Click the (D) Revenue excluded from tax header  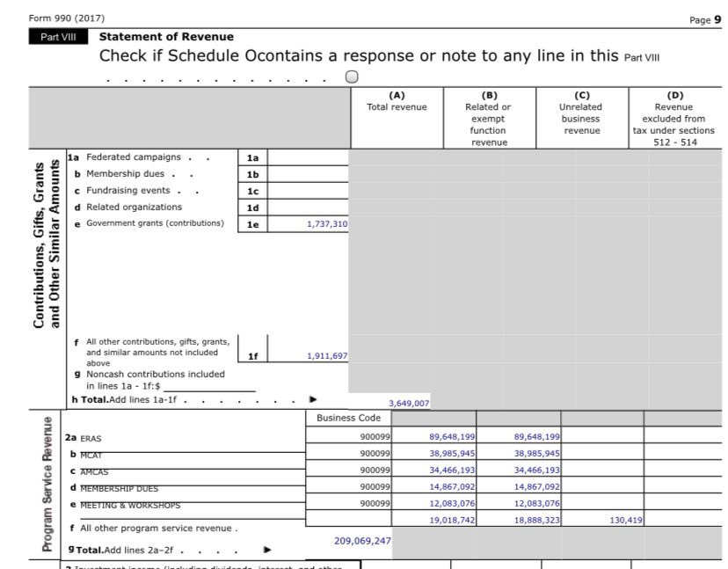[x=674, y=119]
